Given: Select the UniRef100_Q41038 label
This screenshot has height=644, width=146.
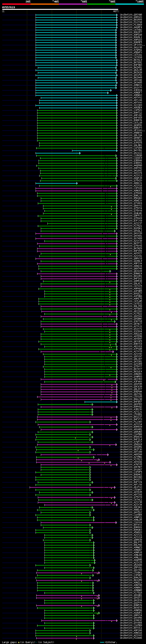Looking at the screenshot, I should coord(131,48).
